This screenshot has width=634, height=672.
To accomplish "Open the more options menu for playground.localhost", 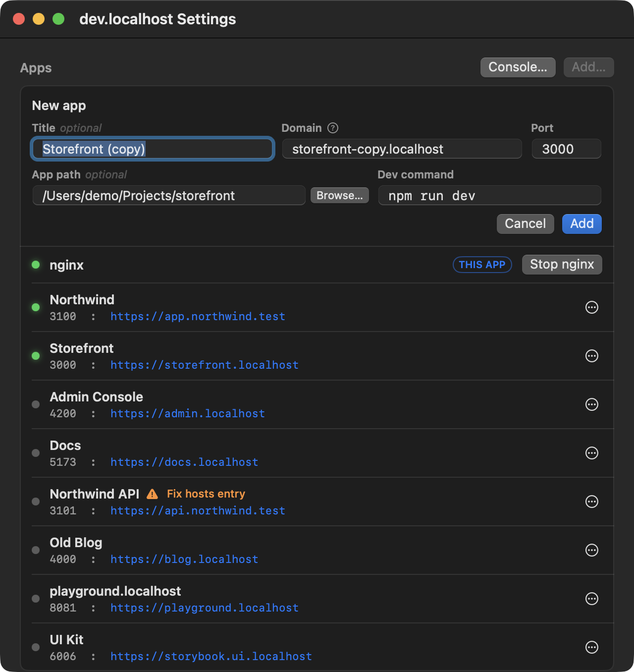I will pyautogui.click(x=592, y=599).
